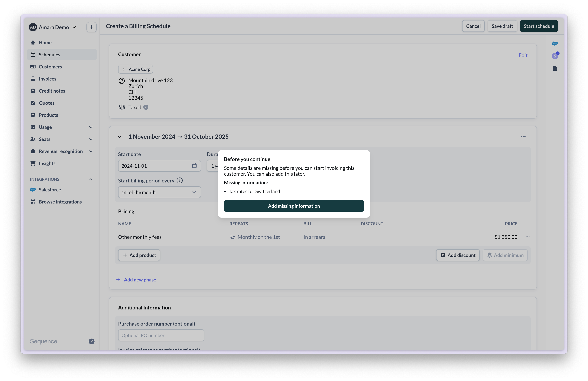Click the Other monthly fees name
The image size is (588, 381).
140,237
